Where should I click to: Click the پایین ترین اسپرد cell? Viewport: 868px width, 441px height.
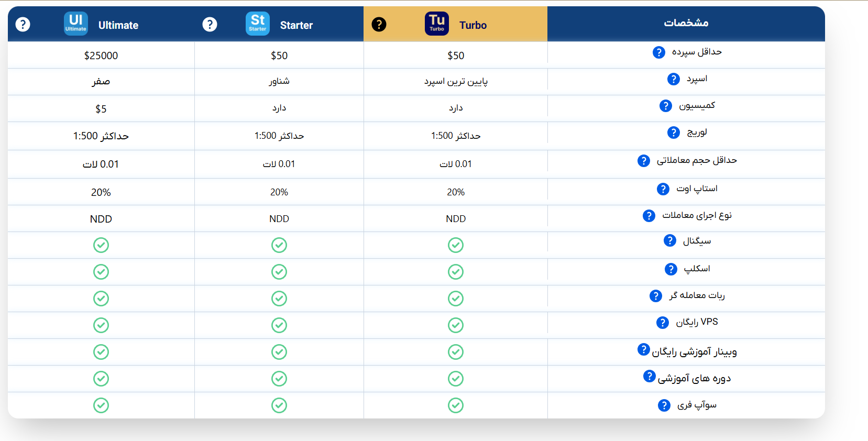click(456, 82)
